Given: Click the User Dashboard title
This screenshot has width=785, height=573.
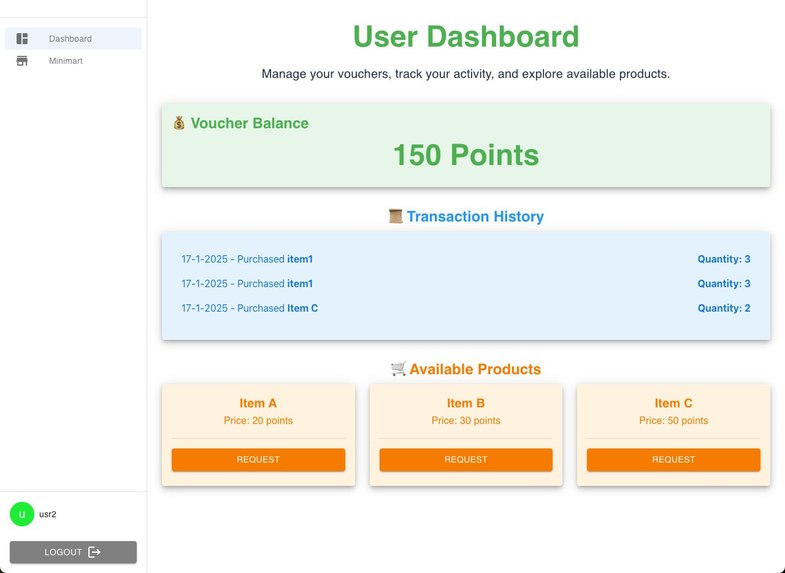Looking at the screenshot, I should tap(466, 37).
